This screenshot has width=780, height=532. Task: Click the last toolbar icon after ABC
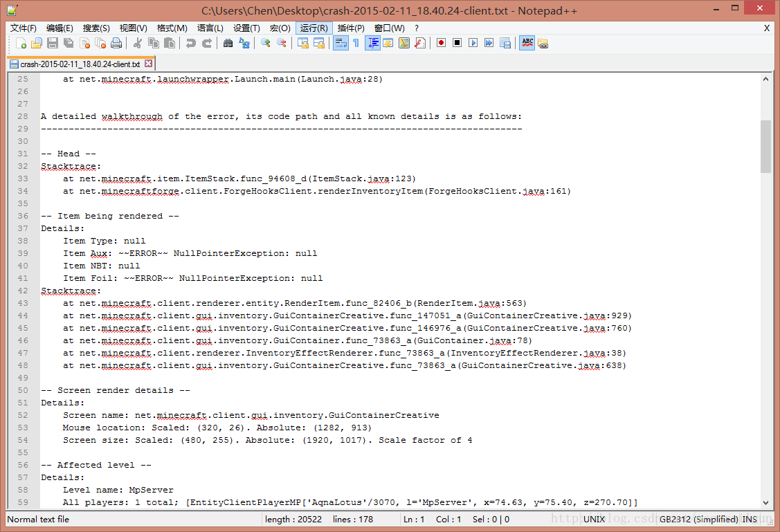(543, 44)
